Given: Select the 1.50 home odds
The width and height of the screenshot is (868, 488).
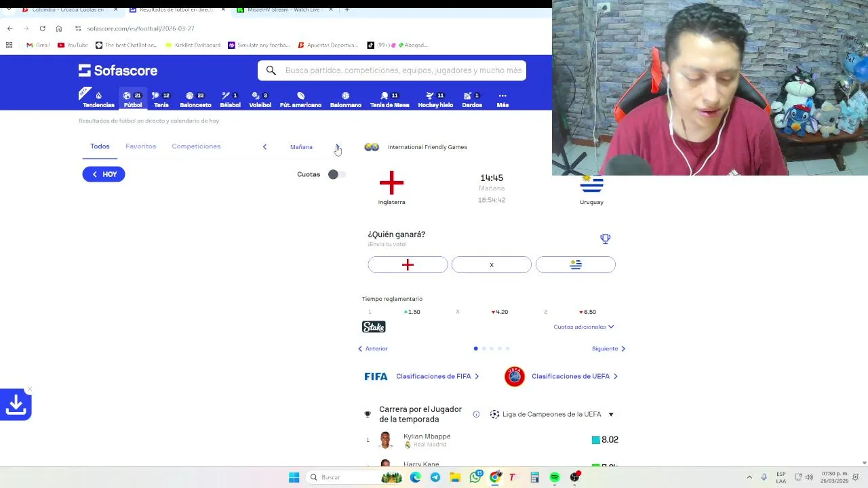Looking at the screenshot, I should point(412,312).
